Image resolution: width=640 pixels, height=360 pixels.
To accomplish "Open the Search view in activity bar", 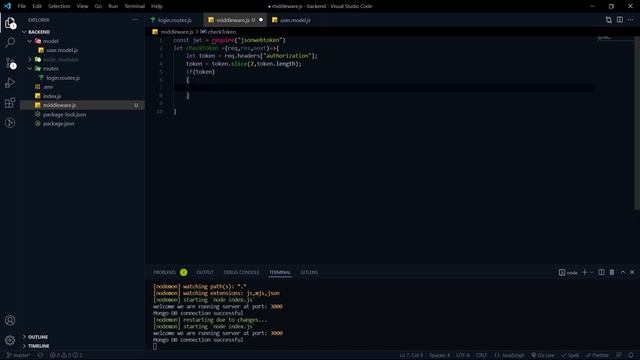I will click(10, 42).
